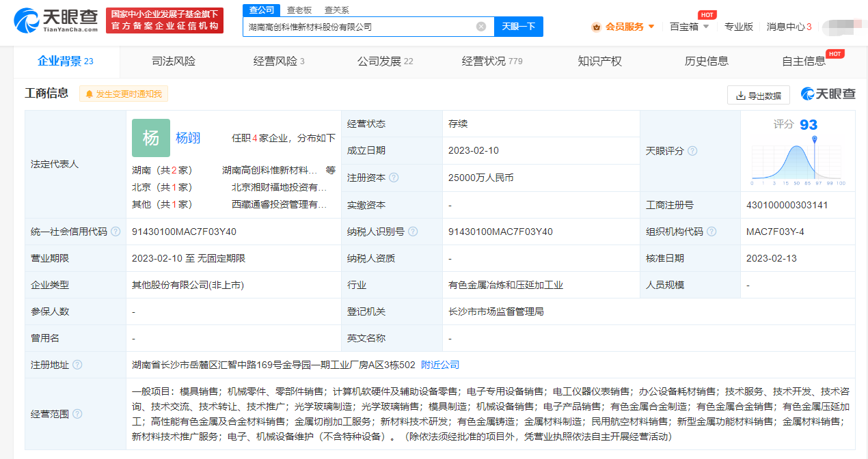Open the 企业背景 tab
The width and height of the screenshot is (868, 459).
point(66,61)
